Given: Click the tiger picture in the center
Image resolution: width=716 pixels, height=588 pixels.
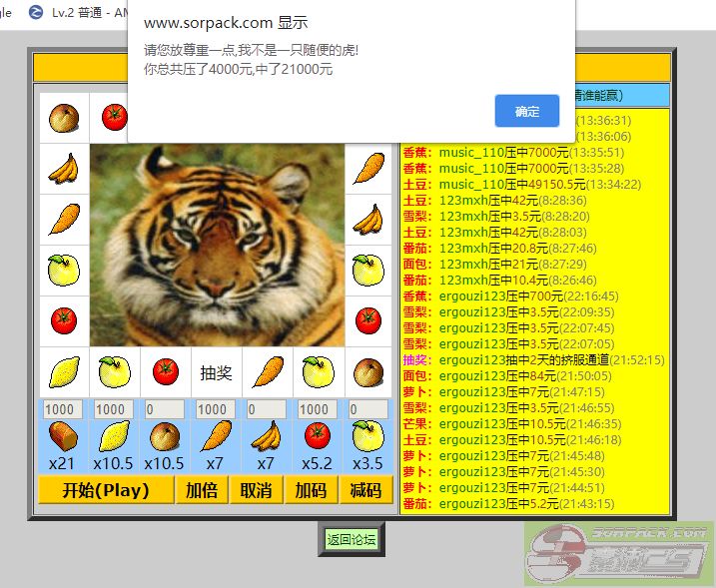Looking at the screenshot, I should [217, 245].
